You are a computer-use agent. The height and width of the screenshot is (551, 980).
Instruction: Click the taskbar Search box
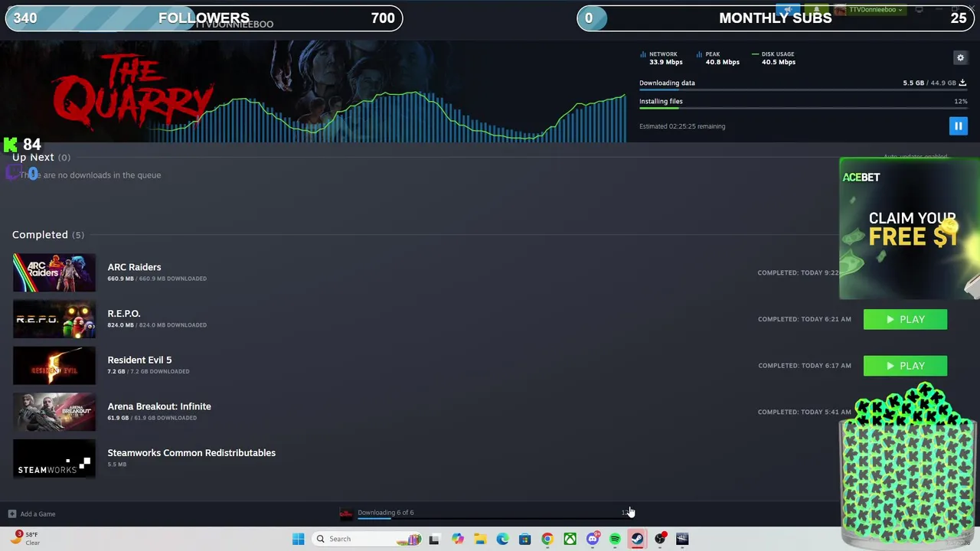(367, 539)
